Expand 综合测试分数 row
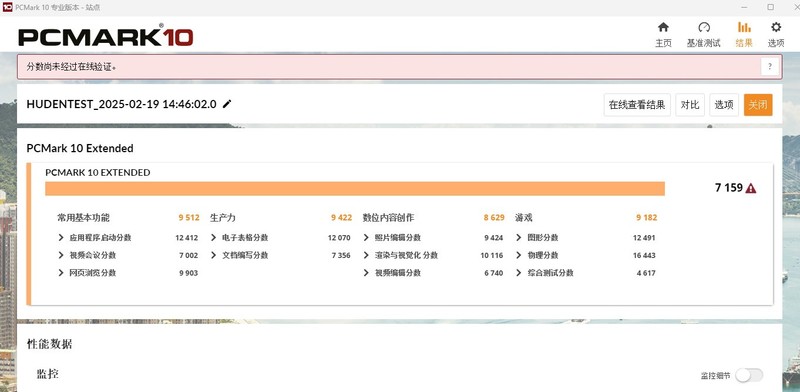The height and width of the screenshot is (392, 800). click(x=518, y=273)
